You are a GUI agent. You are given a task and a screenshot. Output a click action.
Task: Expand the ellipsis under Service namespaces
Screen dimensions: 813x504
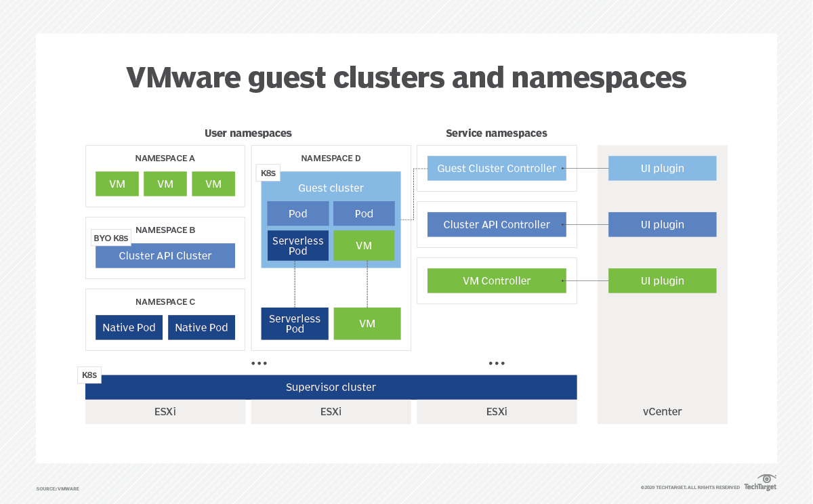click(x=497, y=363)
